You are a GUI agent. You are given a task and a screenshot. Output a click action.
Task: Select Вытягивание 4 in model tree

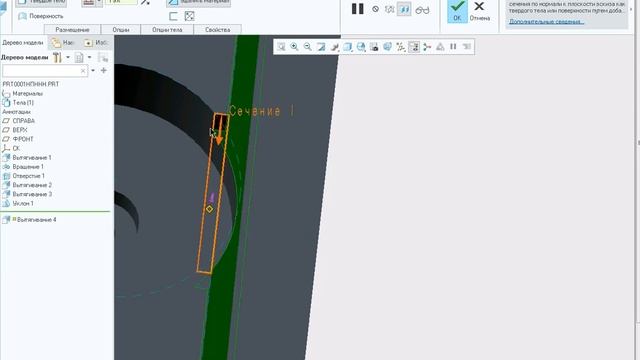[29, 220]
